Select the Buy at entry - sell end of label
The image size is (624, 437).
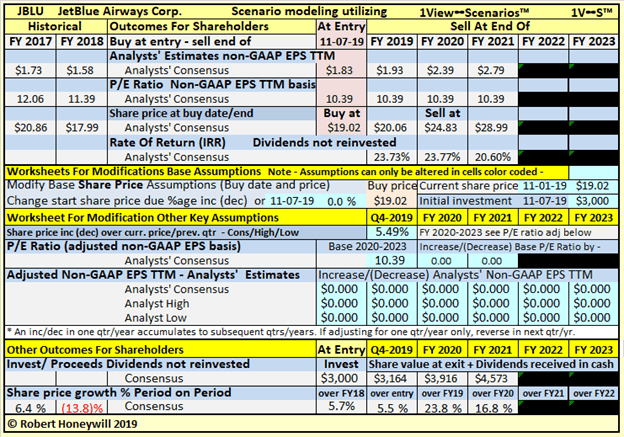(180, 41)
